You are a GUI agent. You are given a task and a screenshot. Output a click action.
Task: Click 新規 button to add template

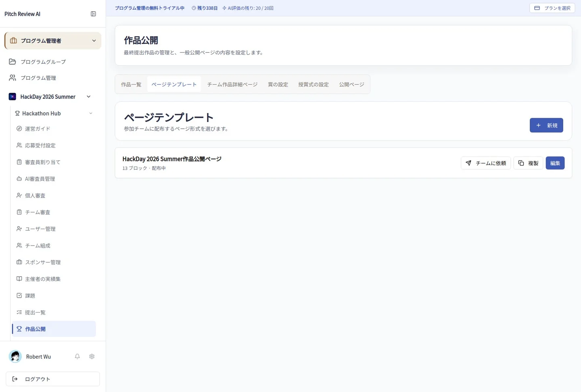pyautogui.click(x=546, y=125)
